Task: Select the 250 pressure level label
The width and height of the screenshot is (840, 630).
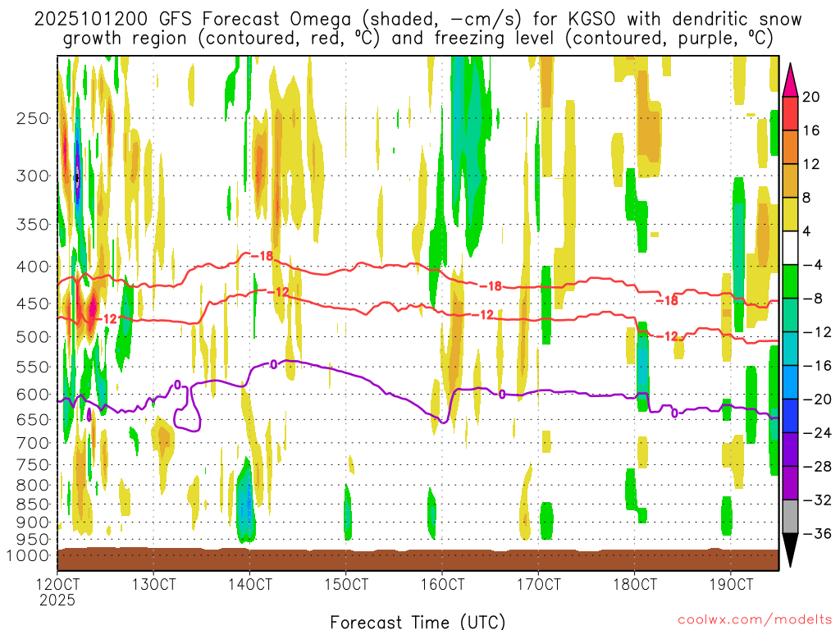Action: (x=33, y=118)
